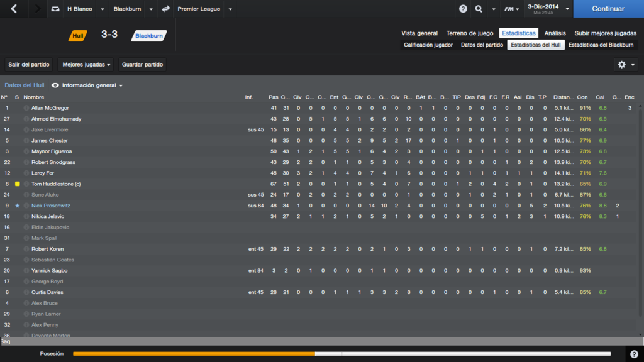Open Nick Proschwitz player link
Viewport: 644px width, 362px height.
(51, 206)
